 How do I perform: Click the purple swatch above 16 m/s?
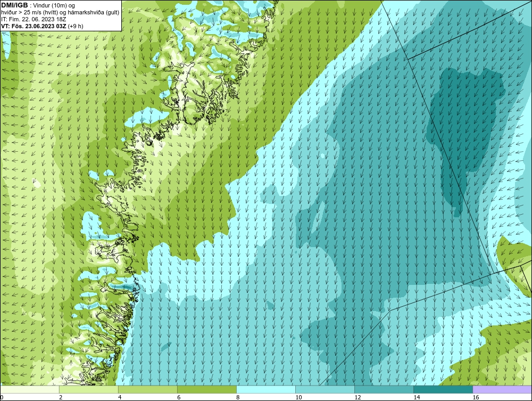(502, 389)
